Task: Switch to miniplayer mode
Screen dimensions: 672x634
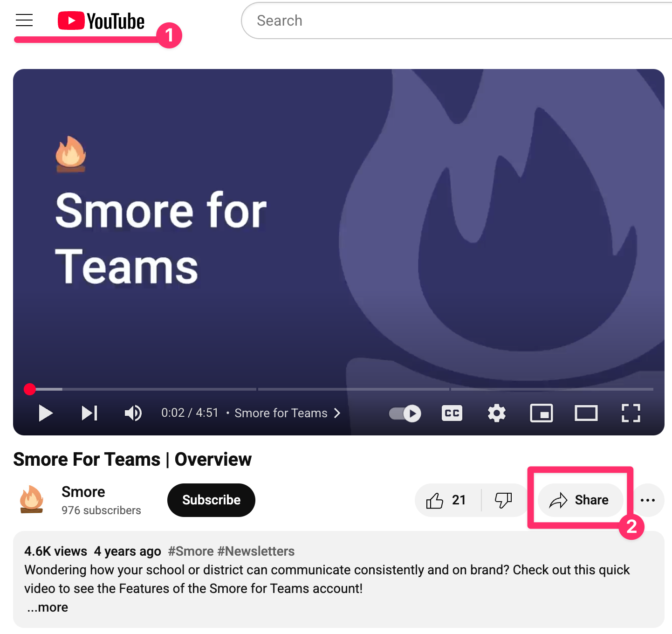Action: coord(542,413)
